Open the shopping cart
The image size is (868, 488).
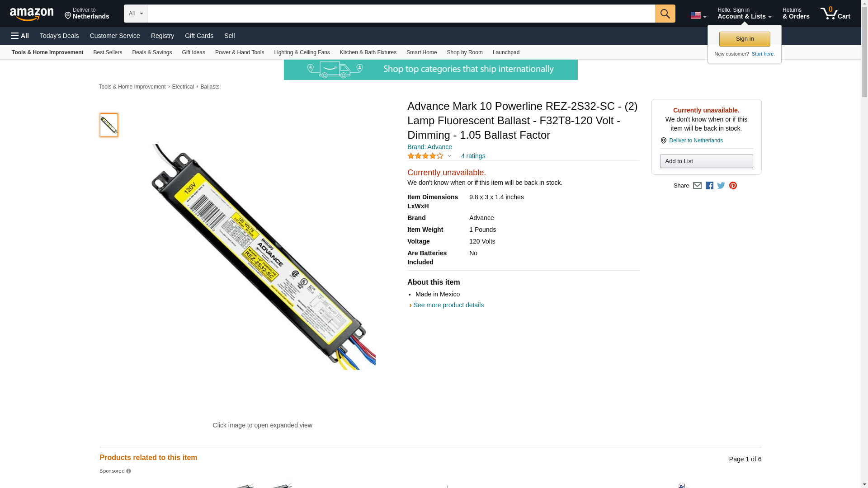coord(835,14)
